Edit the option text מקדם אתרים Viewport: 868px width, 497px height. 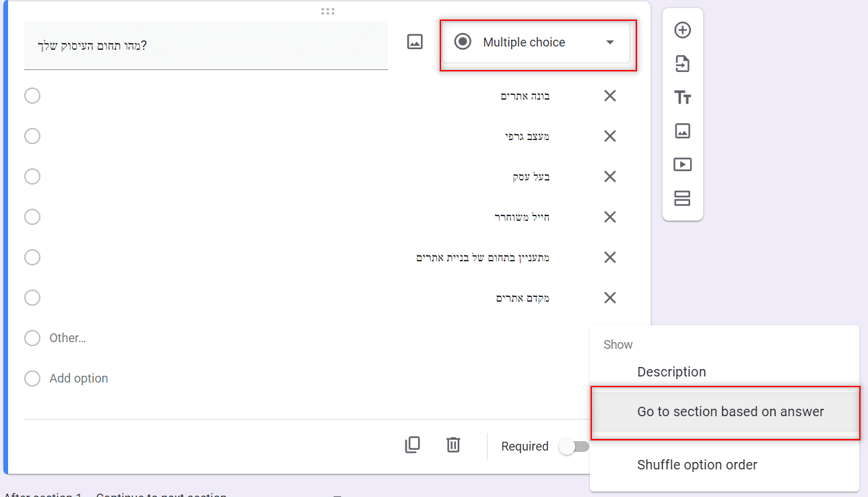tap(523, 298)
